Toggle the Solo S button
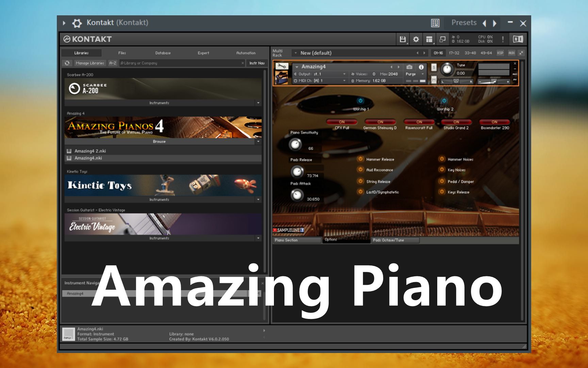The height and width of the screenshot is (368, 588). click(x=434, y=67)
